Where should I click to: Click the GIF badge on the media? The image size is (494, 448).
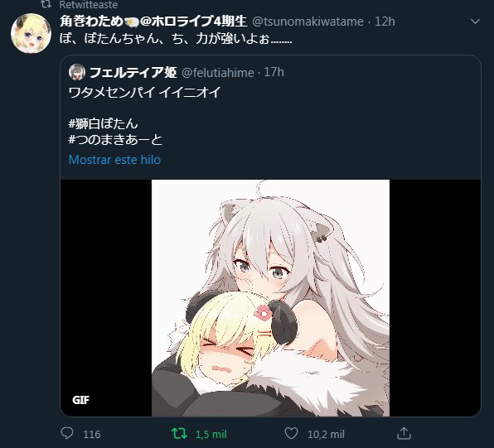[x=80, y=400]
